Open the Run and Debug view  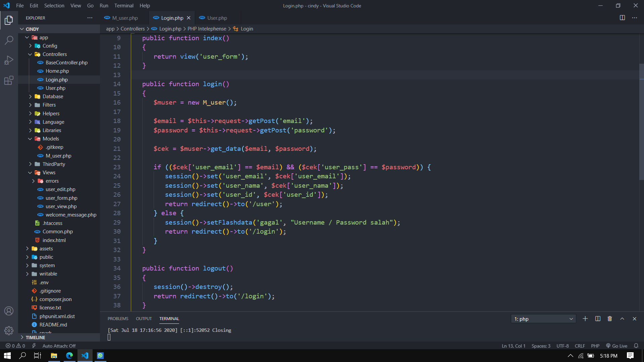point(9,60)
